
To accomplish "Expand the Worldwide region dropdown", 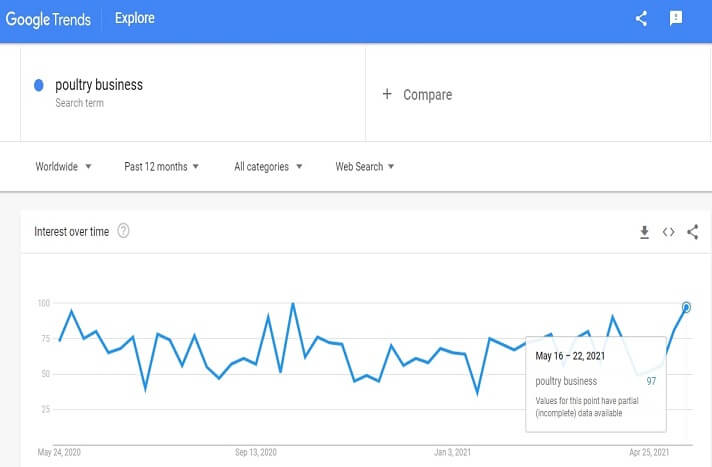I will coord(64,167).
